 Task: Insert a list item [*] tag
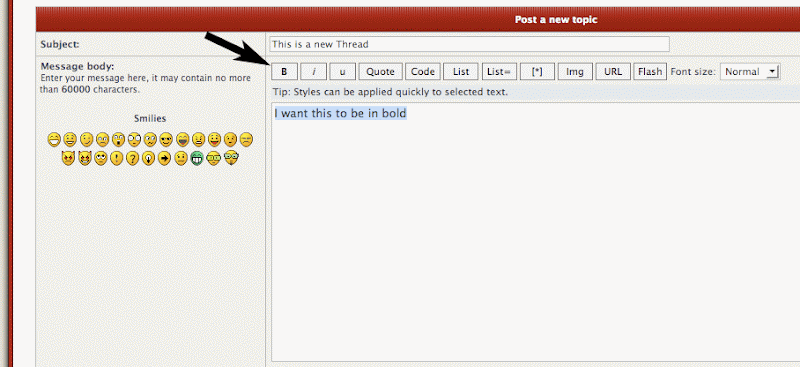[x=537, y=72]
